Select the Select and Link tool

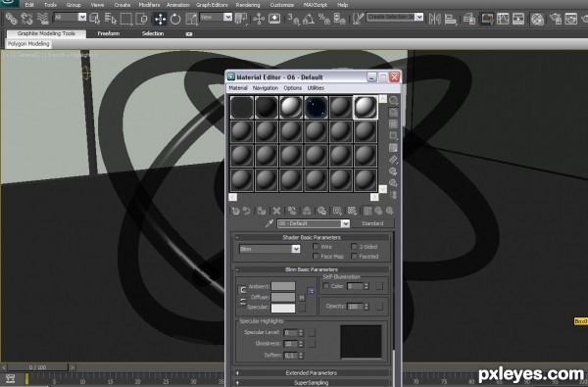tap(11, 18)
